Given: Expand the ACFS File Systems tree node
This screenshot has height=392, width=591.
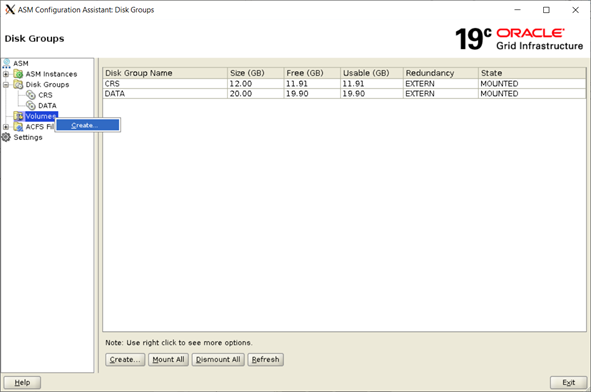Looking at the screenshot, I should pyautogui.click(x=6, y=127).
